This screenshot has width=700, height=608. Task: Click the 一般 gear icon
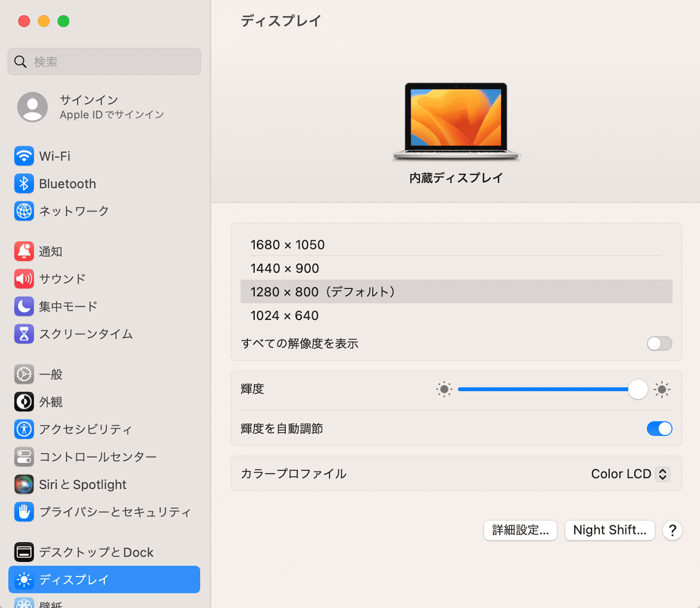(x=24, y=374)
